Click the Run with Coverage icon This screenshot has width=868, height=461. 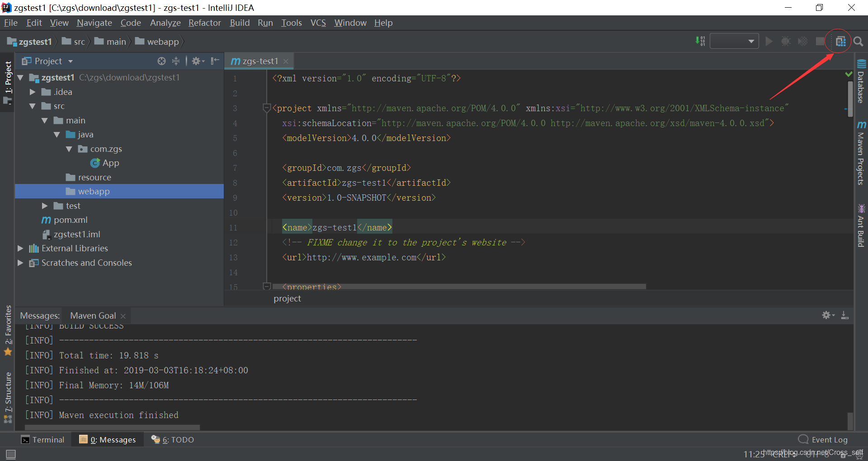(803, 42)
